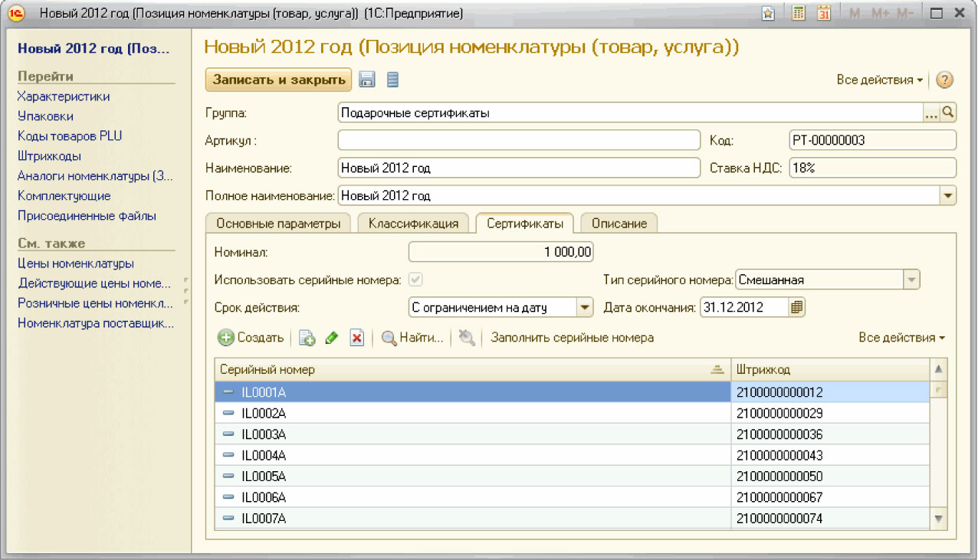Open Розничные цены номенкл... link
The height and width of the screenshot is (560, 978).
94,303
